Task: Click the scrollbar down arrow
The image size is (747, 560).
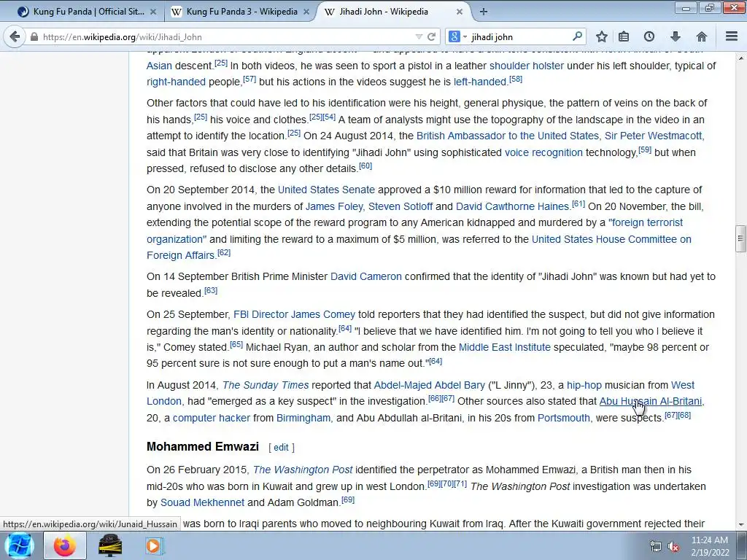Action: coord(740,525)
